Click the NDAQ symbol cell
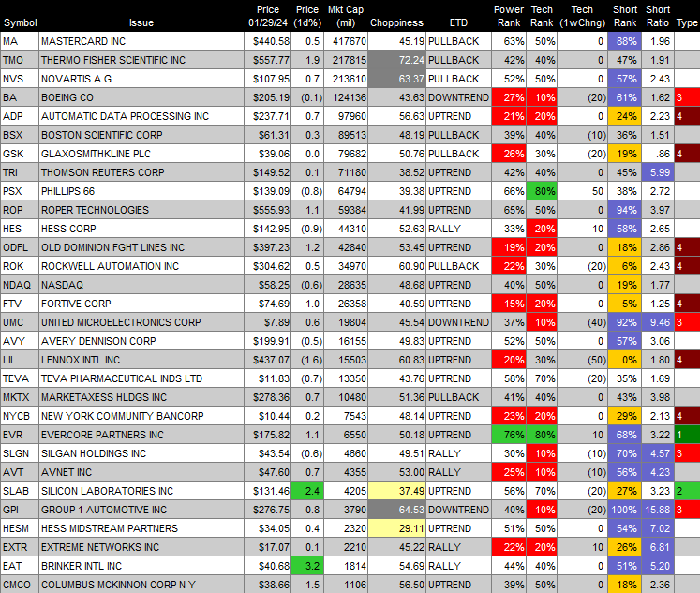This screenshot has width=700, height=593. (x=20, y=285)
